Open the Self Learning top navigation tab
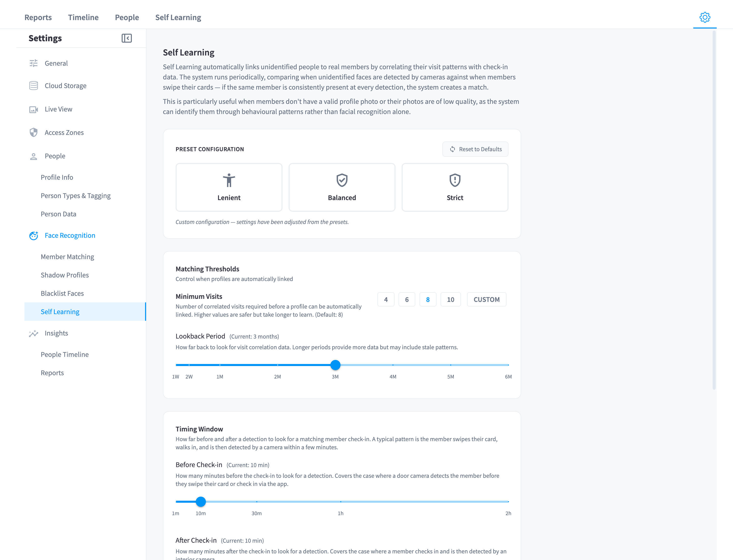 [x=178, y=17]
